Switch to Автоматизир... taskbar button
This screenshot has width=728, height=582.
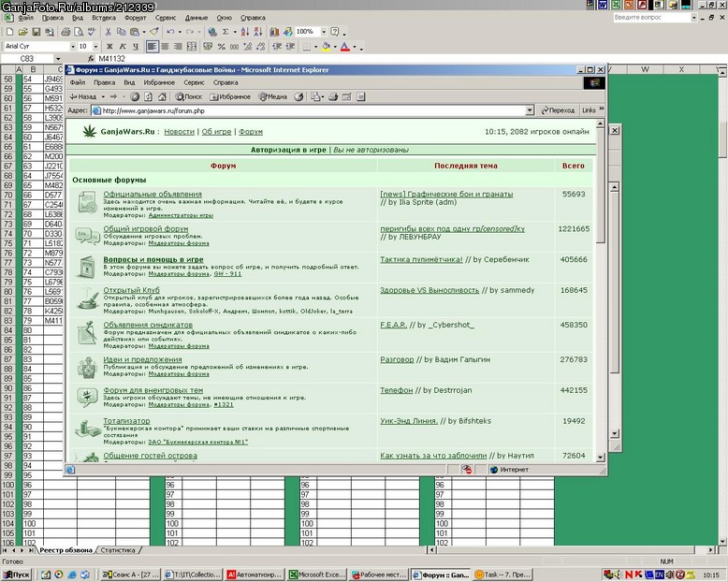click(x=255, y=575)
